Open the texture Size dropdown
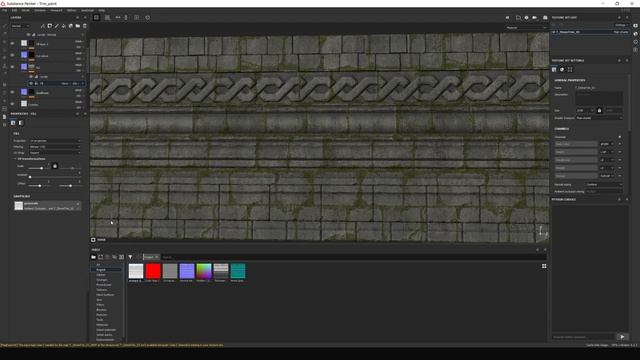640x360 pixels. (584, 110)
